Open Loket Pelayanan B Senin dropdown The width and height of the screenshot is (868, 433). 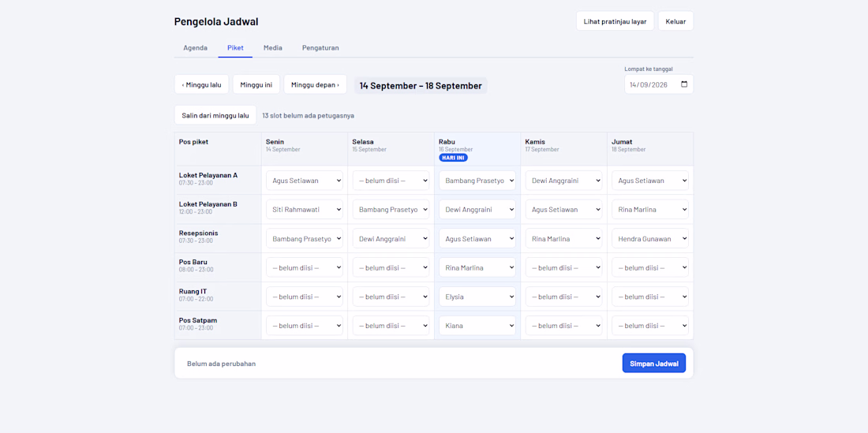[x=305, y=210]
